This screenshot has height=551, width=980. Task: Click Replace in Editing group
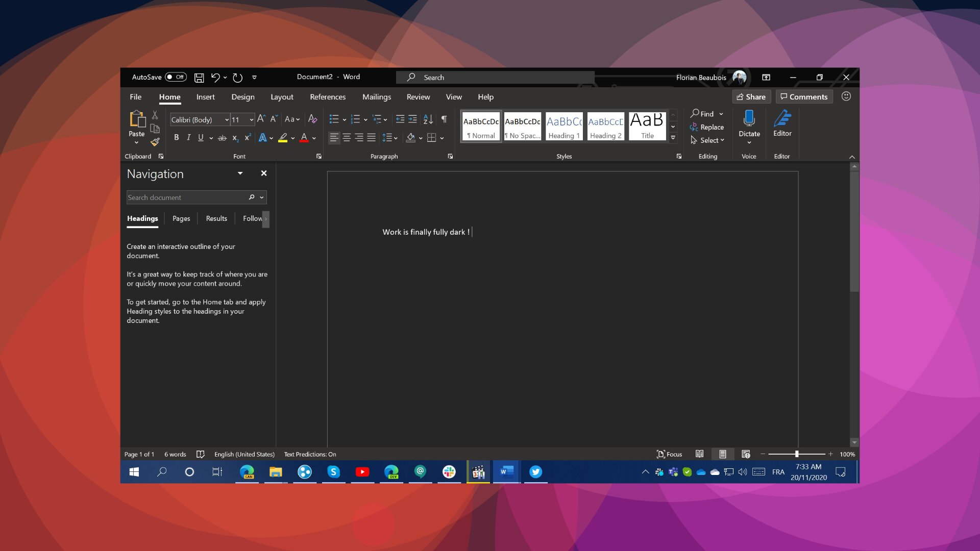707,127
